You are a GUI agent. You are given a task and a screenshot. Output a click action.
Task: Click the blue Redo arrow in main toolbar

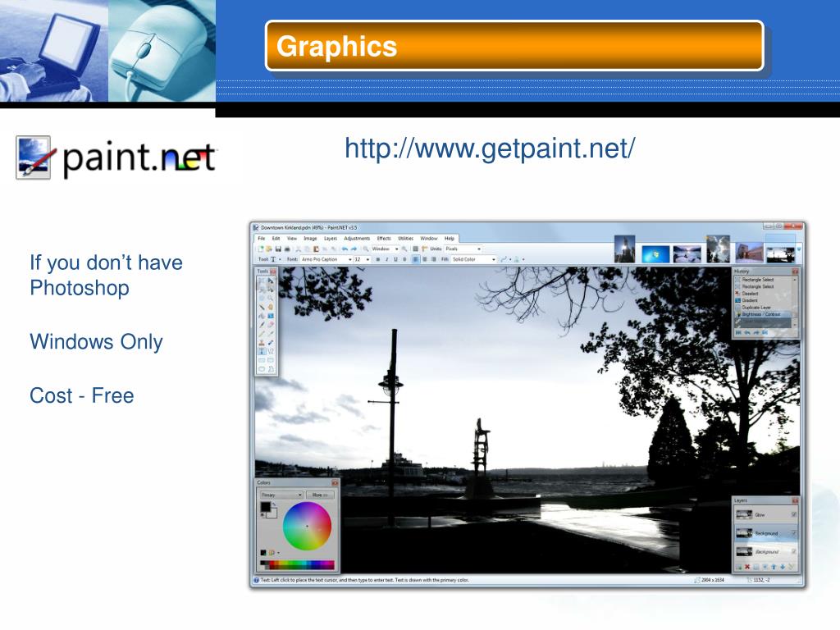pyautogui.click(x=354, y=249)
